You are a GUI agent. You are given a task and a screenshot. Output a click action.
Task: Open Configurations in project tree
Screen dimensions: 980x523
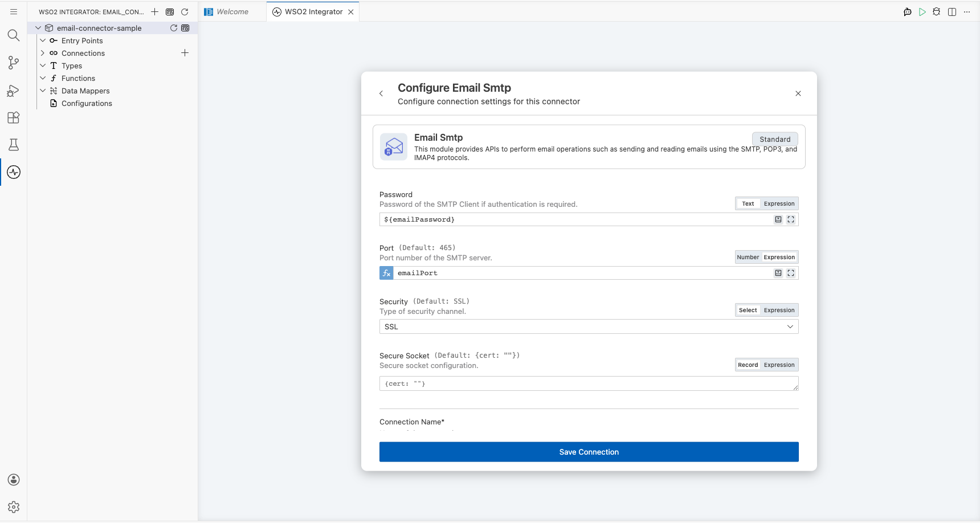click(x=87, y=103)
